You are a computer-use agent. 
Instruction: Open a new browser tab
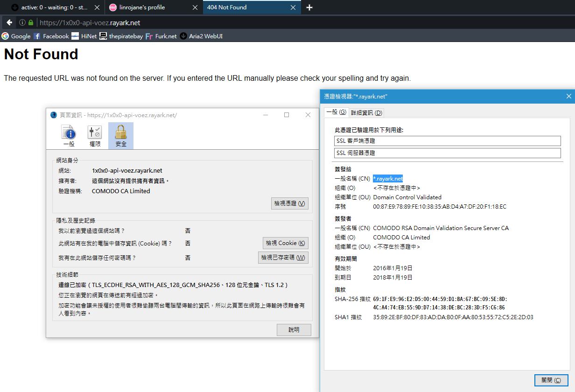tap(309, 7)
